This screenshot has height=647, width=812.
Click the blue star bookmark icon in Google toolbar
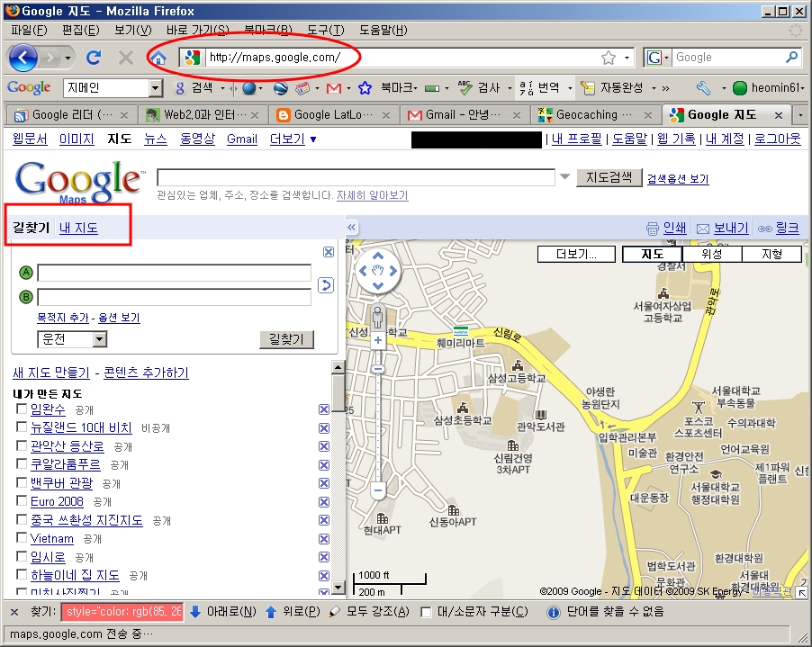[x=365, y=88]
